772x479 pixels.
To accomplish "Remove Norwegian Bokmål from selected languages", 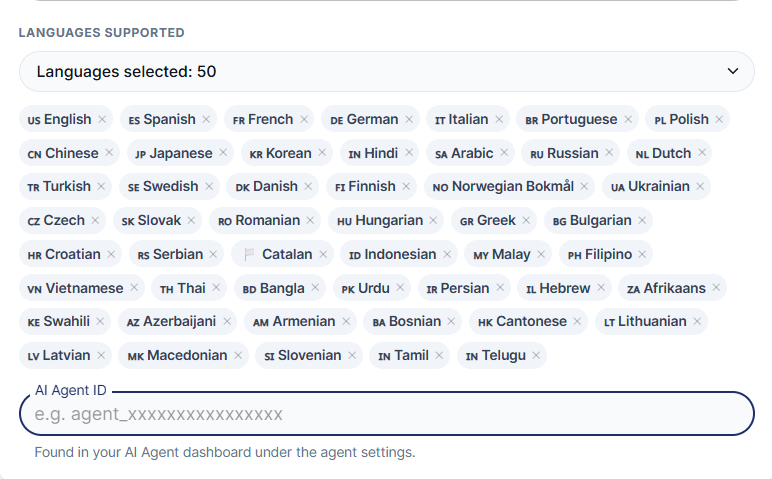I will coord(584,186).
